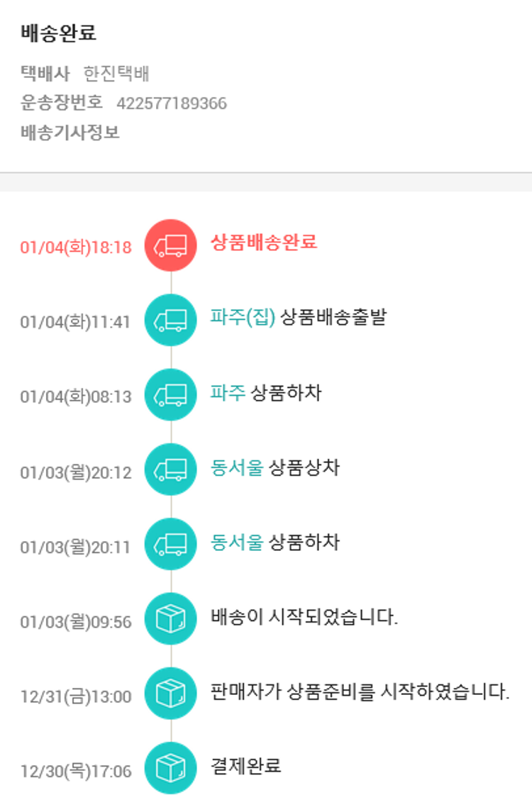The width and height of the screenshot is (532, 812).
Task: Click 동서울 in the 상품하차 row
Action: point(237,543)
